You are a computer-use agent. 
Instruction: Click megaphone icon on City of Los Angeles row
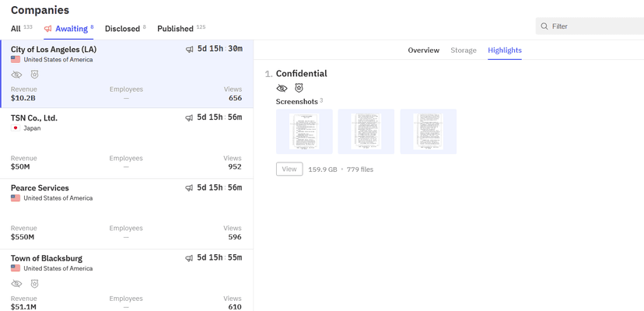click(x=189, y=49)
